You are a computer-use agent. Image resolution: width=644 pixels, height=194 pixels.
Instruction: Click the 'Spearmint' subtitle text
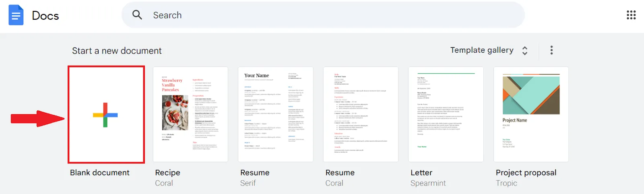tap(428, 183)
